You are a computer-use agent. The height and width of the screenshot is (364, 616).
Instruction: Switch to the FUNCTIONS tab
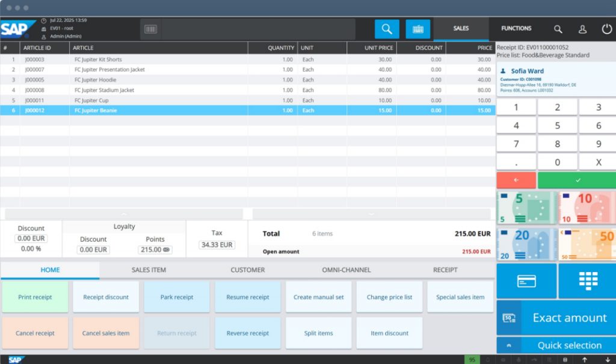tap(516, 28)
